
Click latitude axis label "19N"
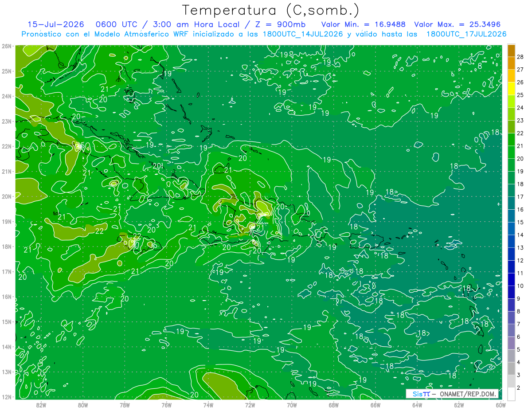click(x=6, y=222)
